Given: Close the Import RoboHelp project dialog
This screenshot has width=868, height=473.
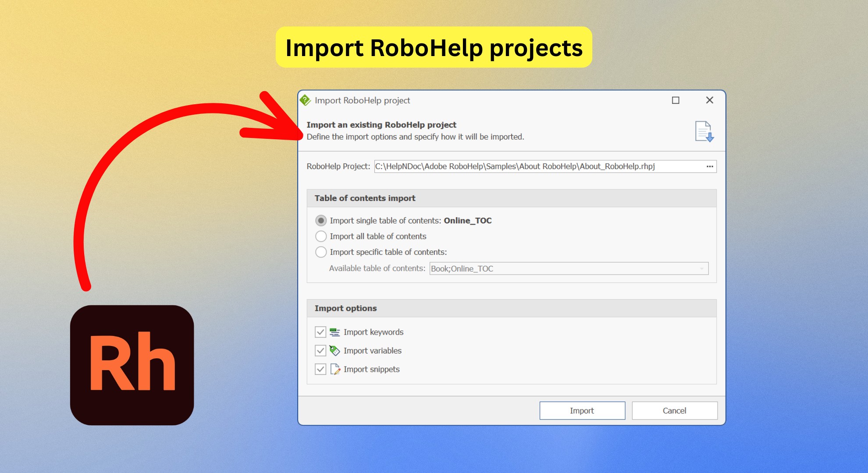Looking at the screenshot, I should point(709,100).
